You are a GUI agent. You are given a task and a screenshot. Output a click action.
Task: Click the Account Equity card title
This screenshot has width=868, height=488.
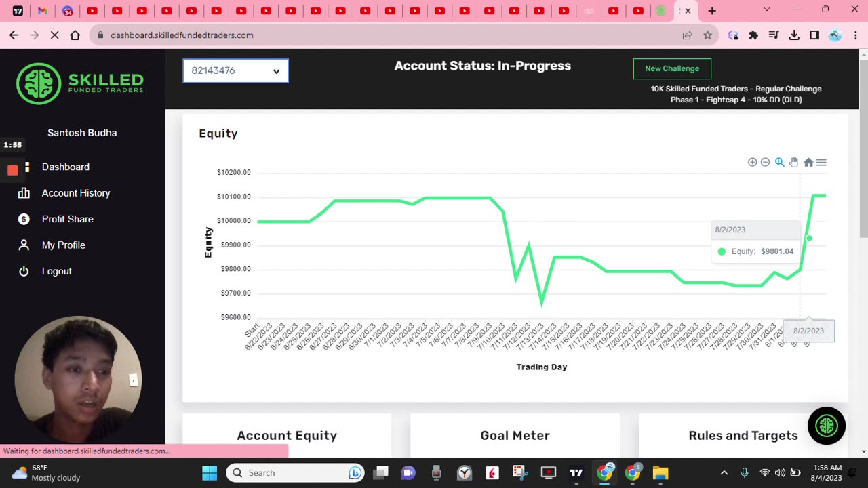(x=287, y=436)
